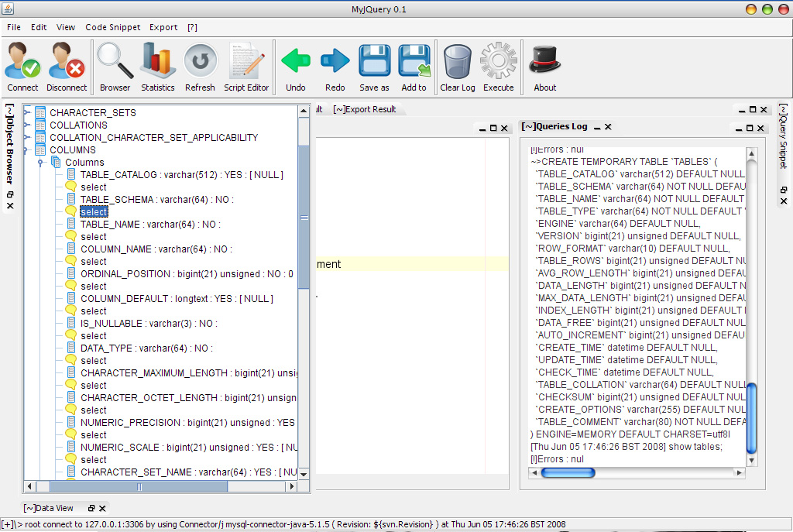Expand the COLLATIONS table node
Screen dimensions: 793x532
pyautogui.click(x=27, y=125)
